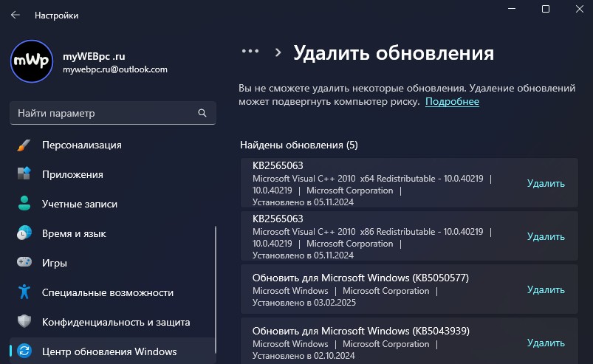Click the Учетные записи person icon
Viewport: 593px width, 364px height.
click(x=24, y=204)
